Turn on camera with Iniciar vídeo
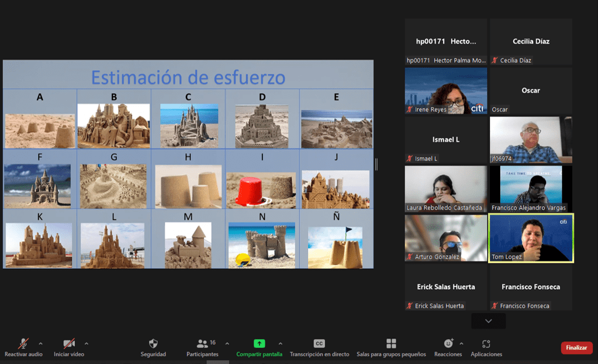 click(x=69, y=344)
